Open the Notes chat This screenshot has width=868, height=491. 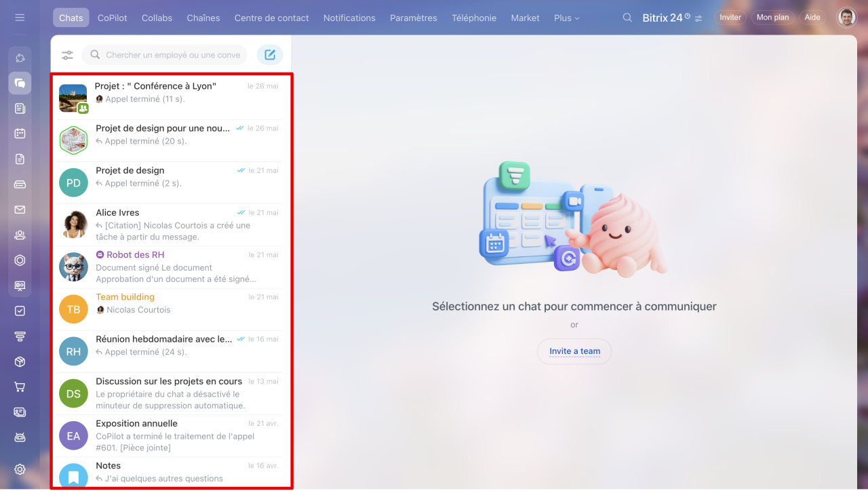pyautogui.click(x=168, y=472)
